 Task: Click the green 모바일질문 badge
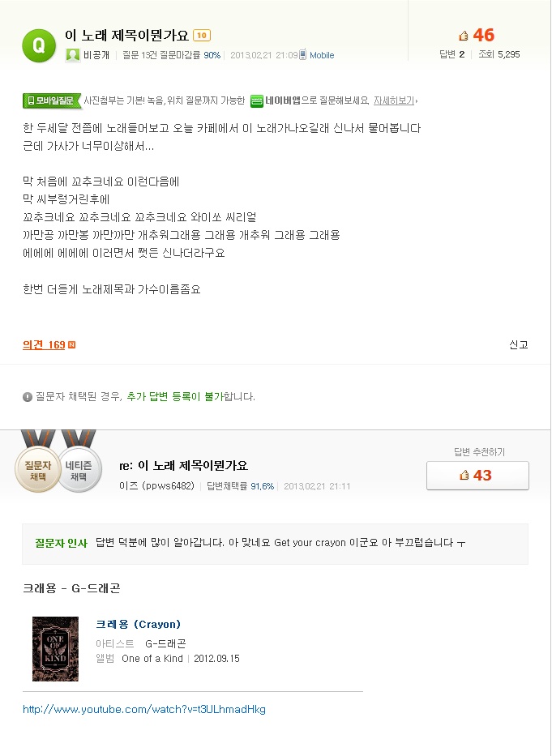[x=52, y=100]
